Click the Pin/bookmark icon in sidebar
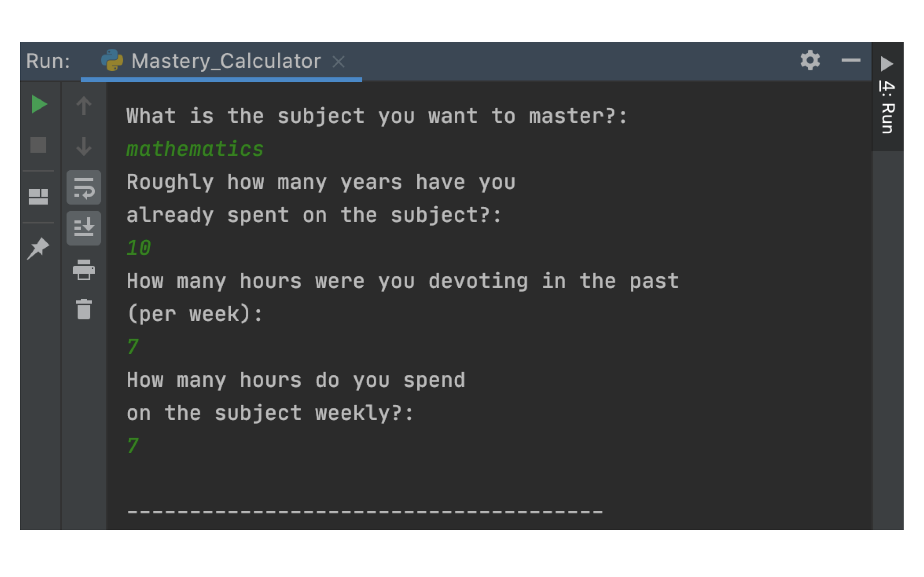Image resolution: width=924 pixels, height=577 pixels. tap(38, 249)
